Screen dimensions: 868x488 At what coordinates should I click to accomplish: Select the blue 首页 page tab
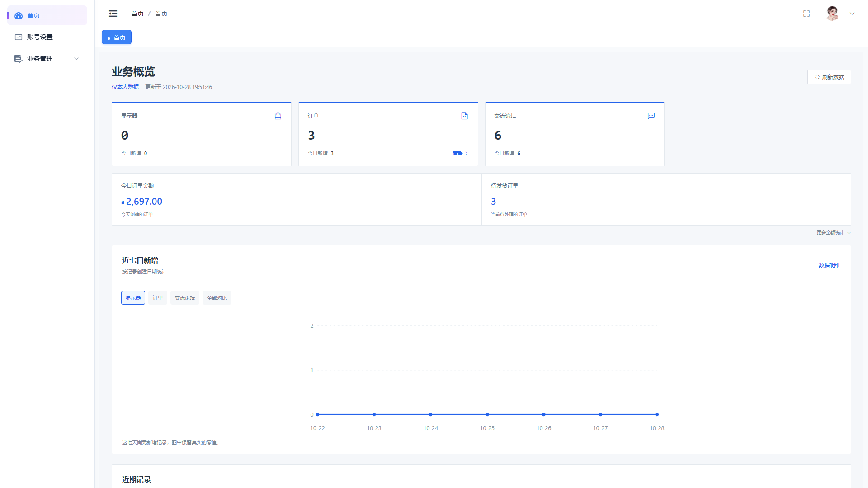click(x=117, y=37)
